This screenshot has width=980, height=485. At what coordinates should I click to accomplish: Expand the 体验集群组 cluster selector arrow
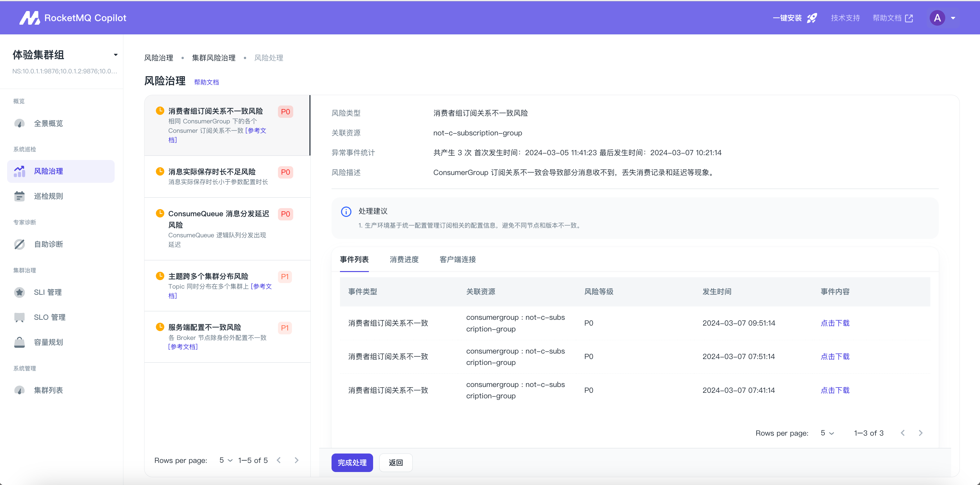tap(116, 55)
